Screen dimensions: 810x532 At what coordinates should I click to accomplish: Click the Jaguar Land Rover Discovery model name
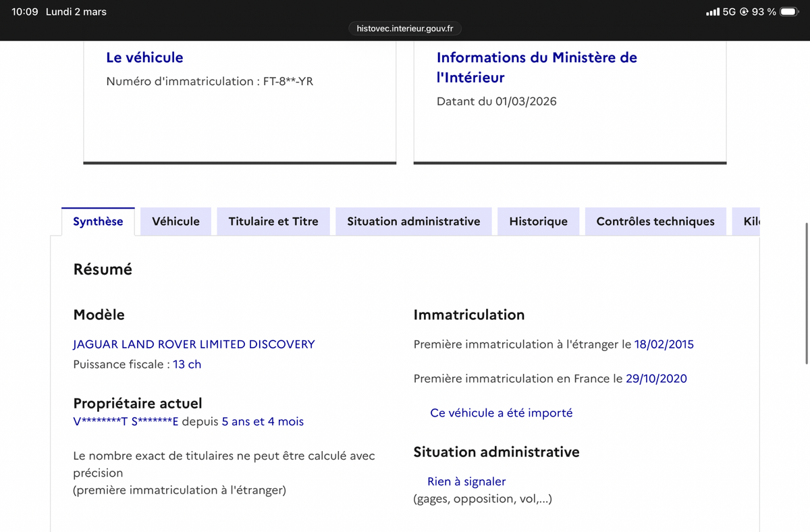194,344
